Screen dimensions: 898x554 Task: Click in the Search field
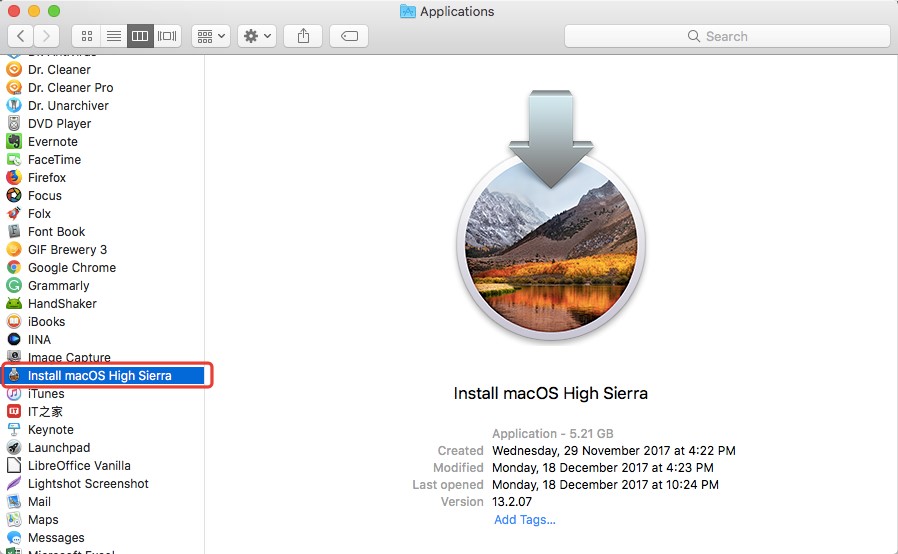click(x=727, y=36)
